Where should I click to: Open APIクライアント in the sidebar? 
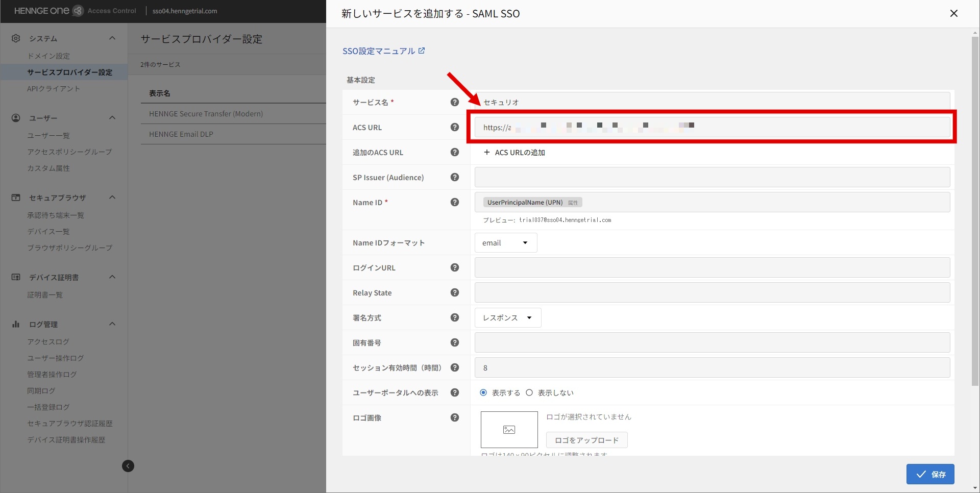point(54,88)
